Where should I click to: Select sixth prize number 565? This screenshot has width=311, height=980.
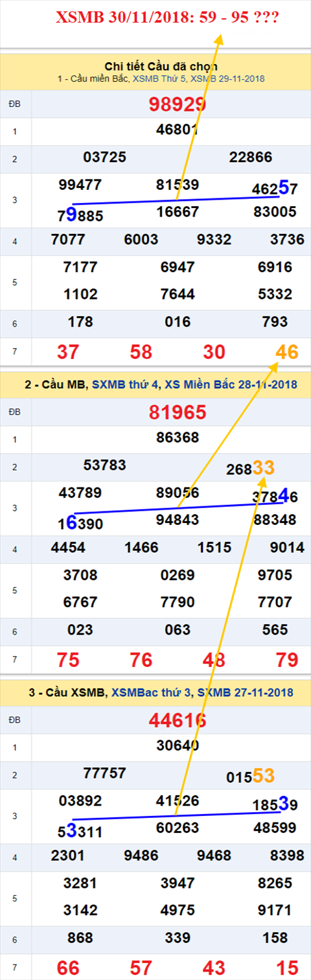(275, 629)
